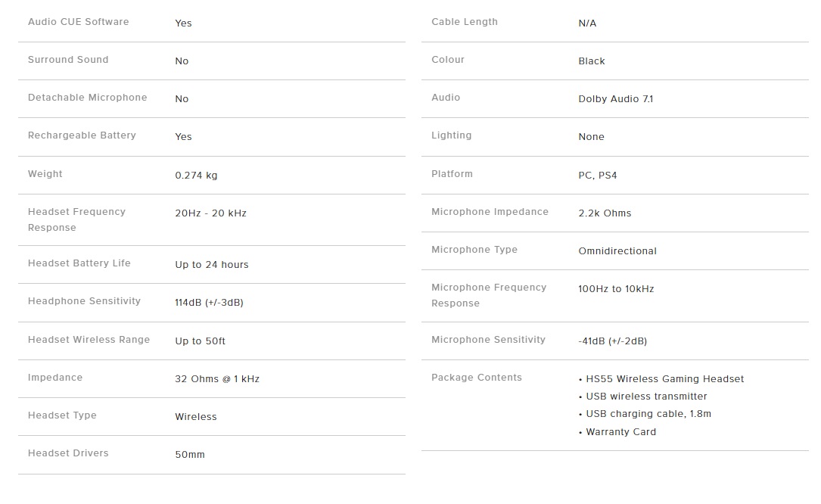Click the Audio CUE Software label

coord(78,22)
